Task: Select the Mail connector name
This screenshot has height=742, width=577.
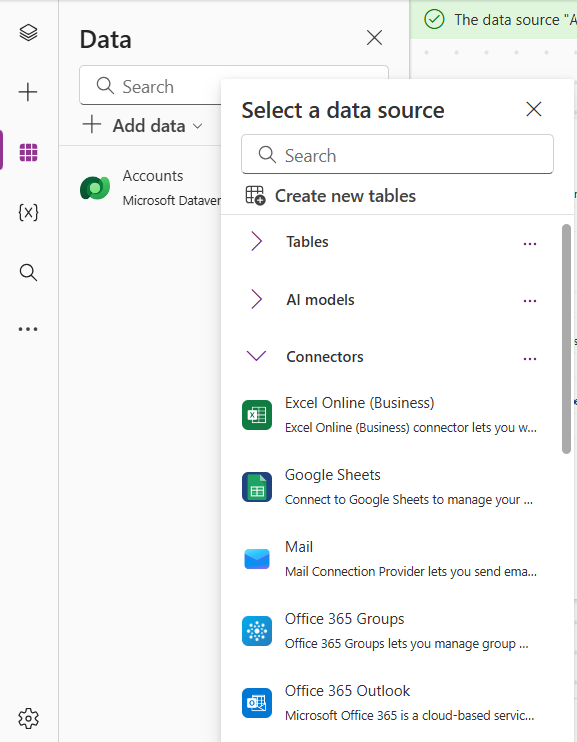Action: pos(299,547)
